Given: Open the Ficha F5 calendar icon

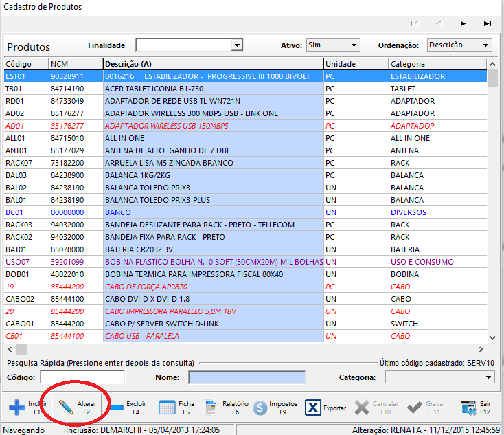Looking at the screenshot, I should click(x=167, y=408).
